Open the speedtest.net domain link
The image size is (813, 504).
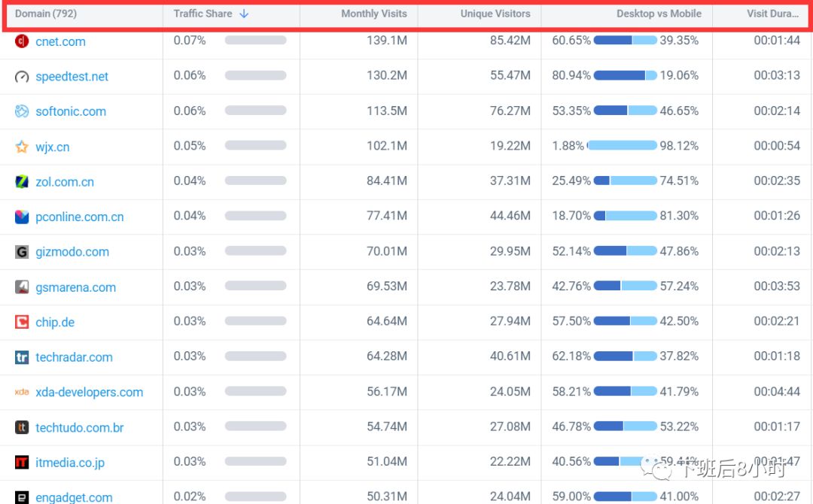pos(72,77)
